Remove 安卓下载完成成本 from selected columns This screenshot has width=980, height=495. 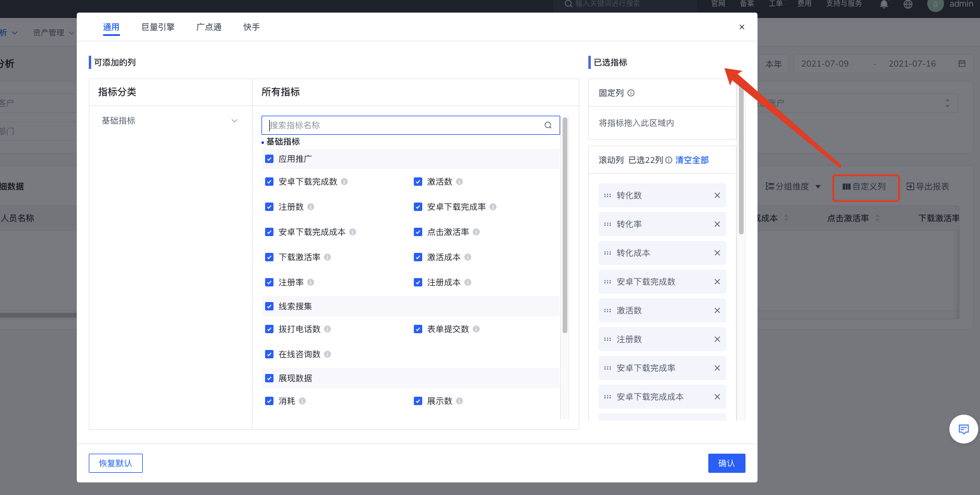[x=717, y=397]
